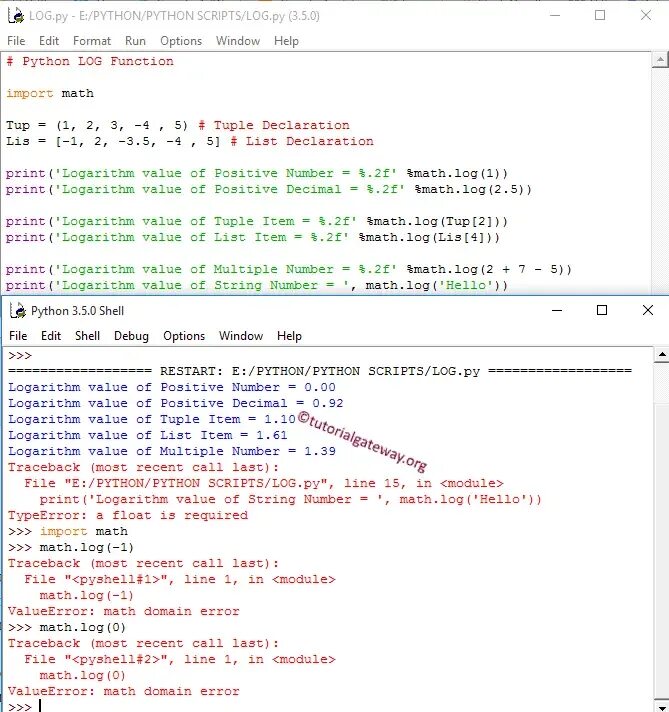Open File menu in LOG.py editor window
This screenshot has height=712, width=669.
pos(16,41)
